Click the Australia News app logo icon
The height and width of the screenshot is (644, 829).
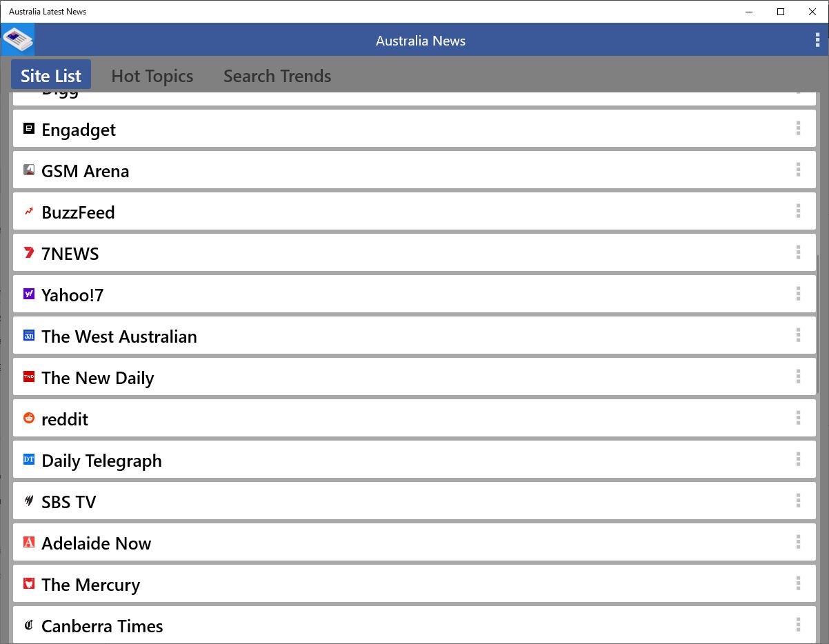(x=17, y=40)
